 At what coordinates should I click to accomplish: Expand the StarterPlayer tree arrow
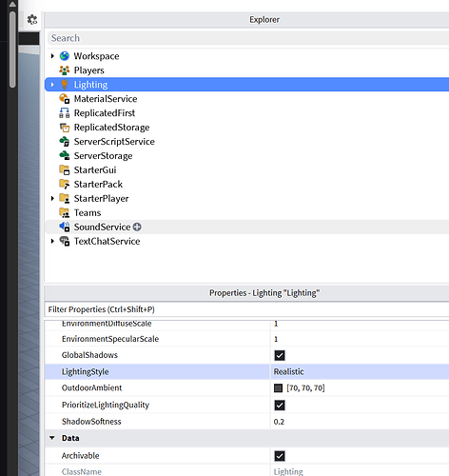pos(52,199)
